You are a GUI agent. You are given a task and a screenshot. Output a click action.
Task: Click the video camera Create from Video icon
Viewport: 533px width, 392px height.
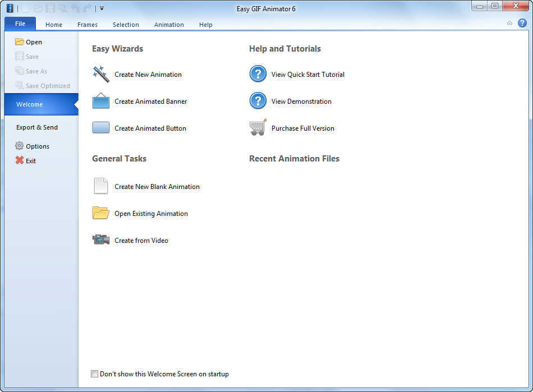(101, 239)
